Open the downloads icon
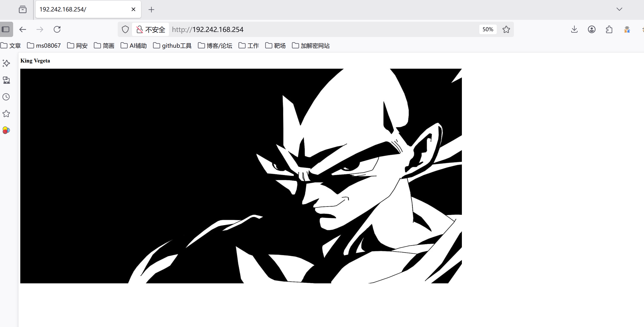 point(574,30)
